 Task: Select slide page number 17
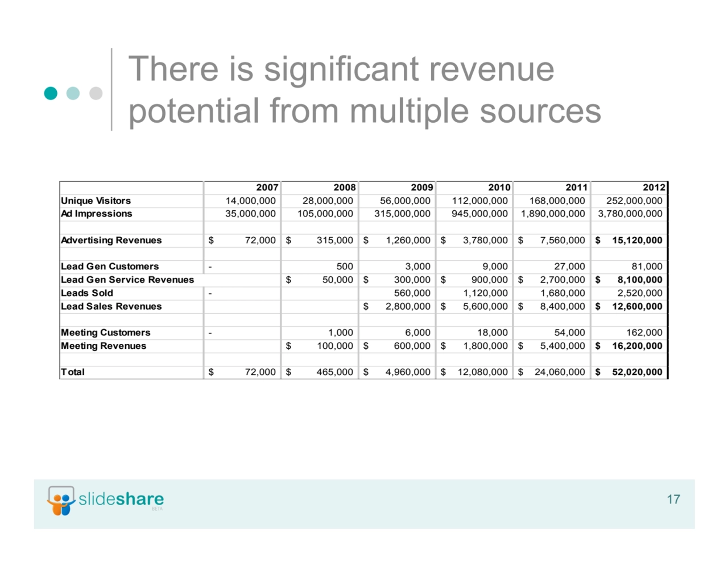pyautogui.click(x=673, y=499)
